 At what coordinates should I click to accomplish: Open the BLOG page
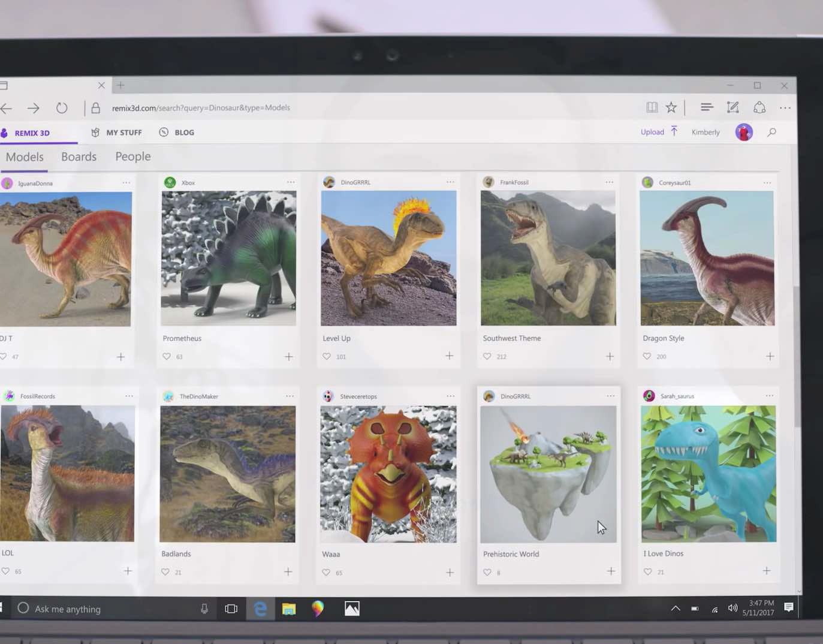point(177,133)
